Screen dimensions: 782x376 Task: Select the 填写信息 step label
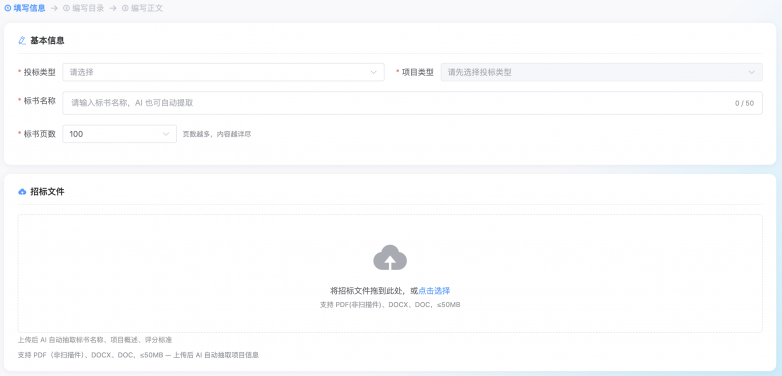click(x=29, y=8)
